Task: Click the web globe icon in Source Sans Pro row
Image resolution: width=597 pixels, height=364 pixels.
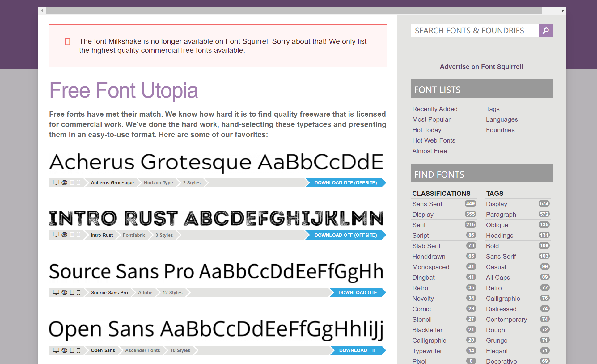Action: pos(64,292)
